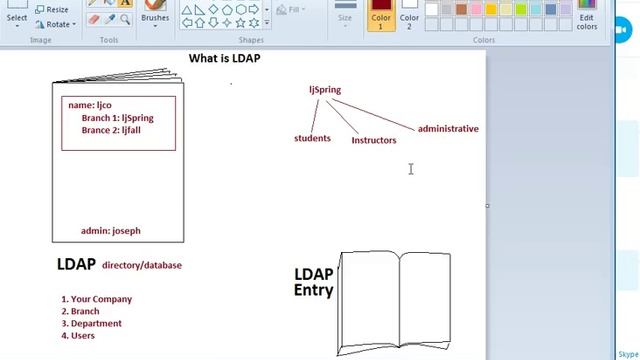Select the up arrow shape

pyautogui.click(x=200, y=22)
